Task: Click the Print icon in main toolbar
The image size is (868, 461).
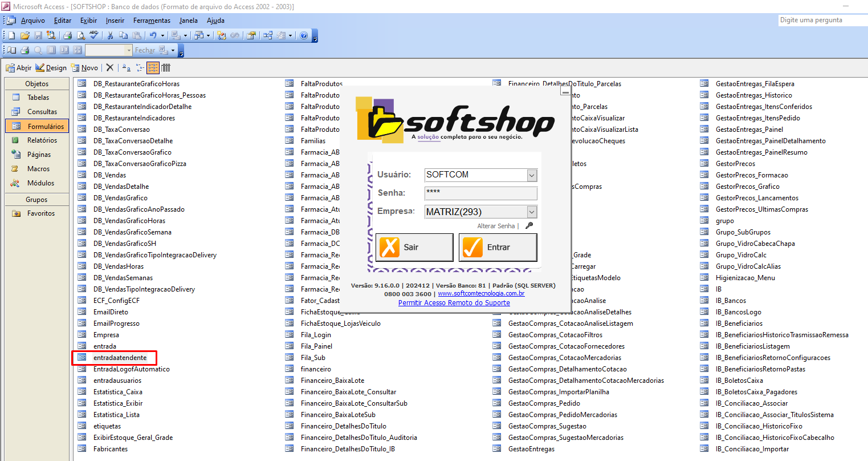Action: tap(67, 35)
